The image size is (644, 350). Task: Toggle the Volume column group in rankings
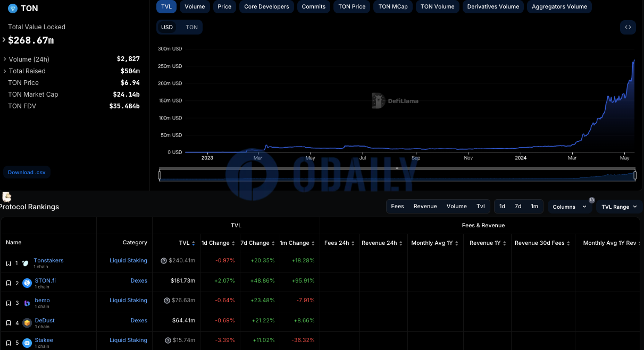456,207
